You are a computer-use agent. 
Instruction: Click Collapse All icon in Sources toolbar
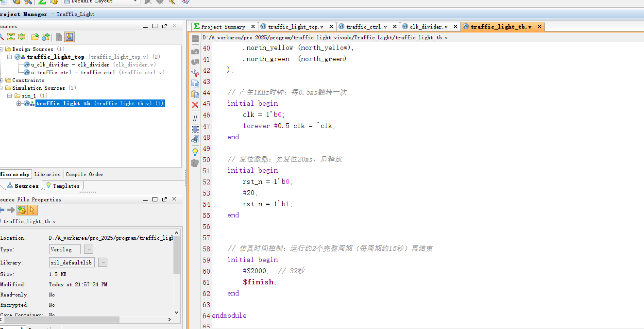pos(11,37)
